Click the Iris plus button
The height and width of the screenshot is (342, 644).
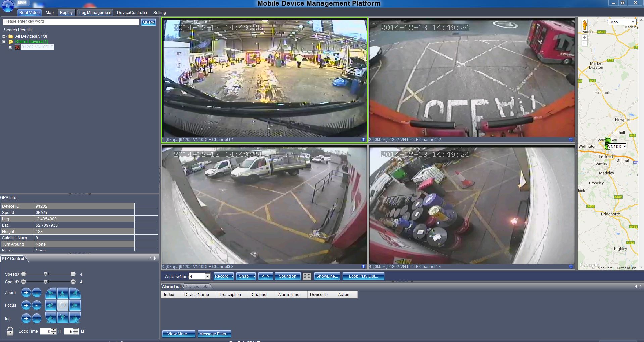click(26, 318)
